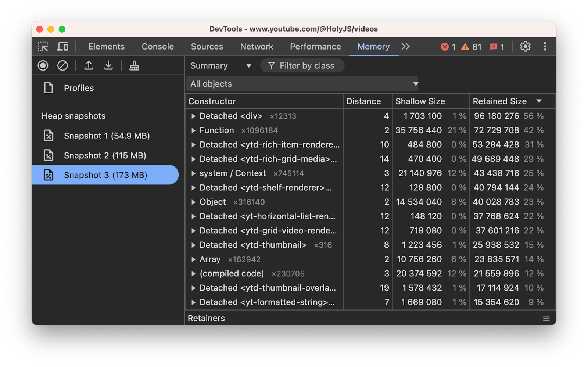Toggle the device toolbar icon
588x367 pixels.
click(63, 47)
